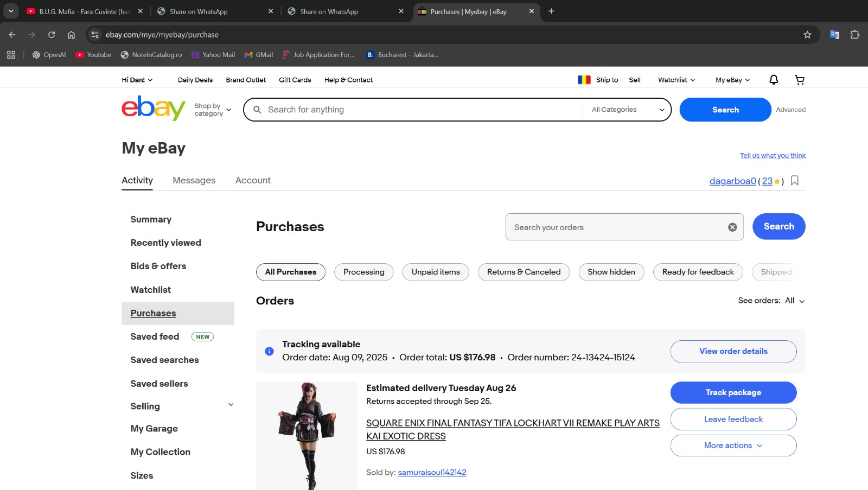Open the See orders All dropdown
Image resolution: width=868 pixels, height=490 pixels.
coord(795,301)
